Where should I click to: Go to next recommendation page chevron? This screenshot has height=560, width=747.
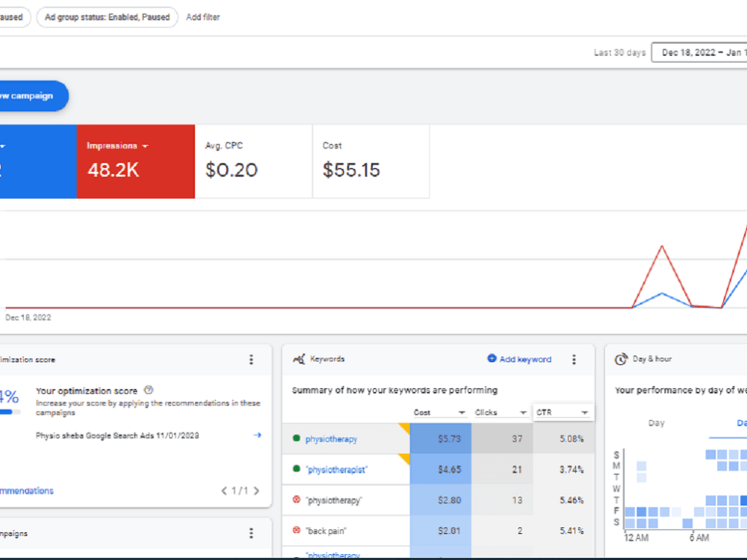click(256, 491)
